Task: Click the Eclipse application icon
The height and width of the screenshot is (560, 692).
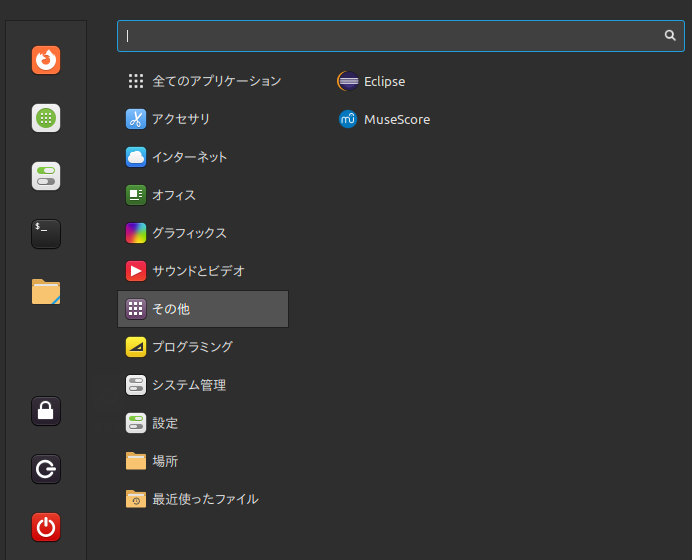Action: [x=348, y=81]
